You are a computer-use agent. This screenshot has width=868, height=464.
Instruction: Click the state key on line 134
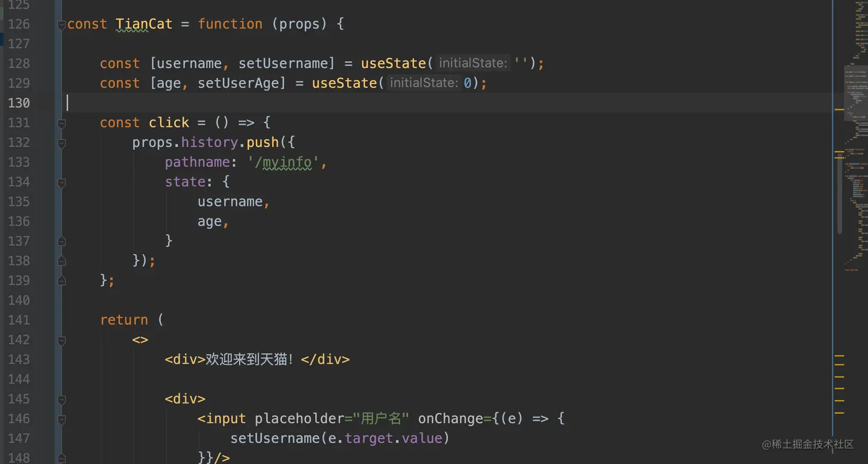(185, 181)
